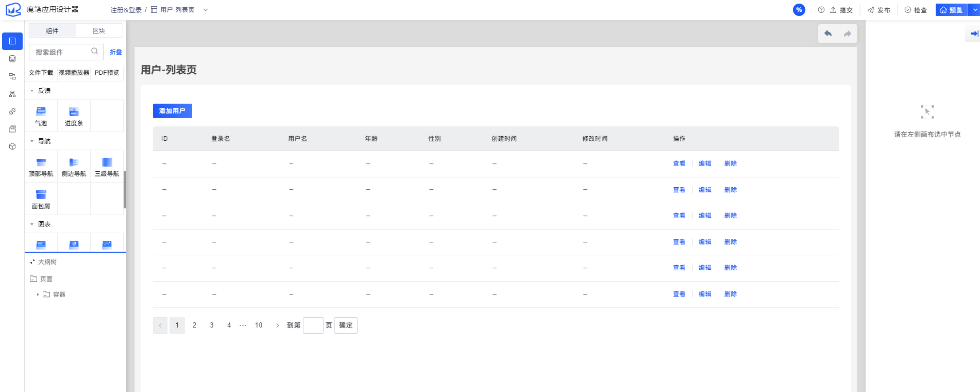Click the next page arrow
The width and height of the screenshot is (980, 392).
[x=277, y=325]
